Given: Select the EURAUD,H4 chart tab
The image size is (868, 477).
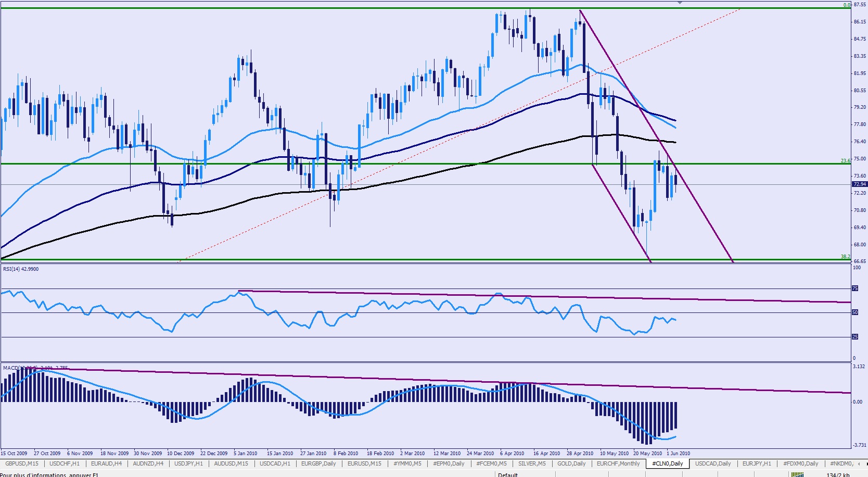Looking at the screenshot, I should coord(106,463).
